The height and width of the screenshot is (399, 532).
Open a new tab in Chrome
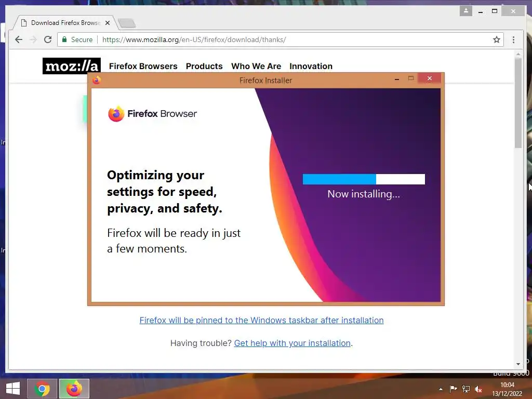pyautogui.click(x=127, y=23)
